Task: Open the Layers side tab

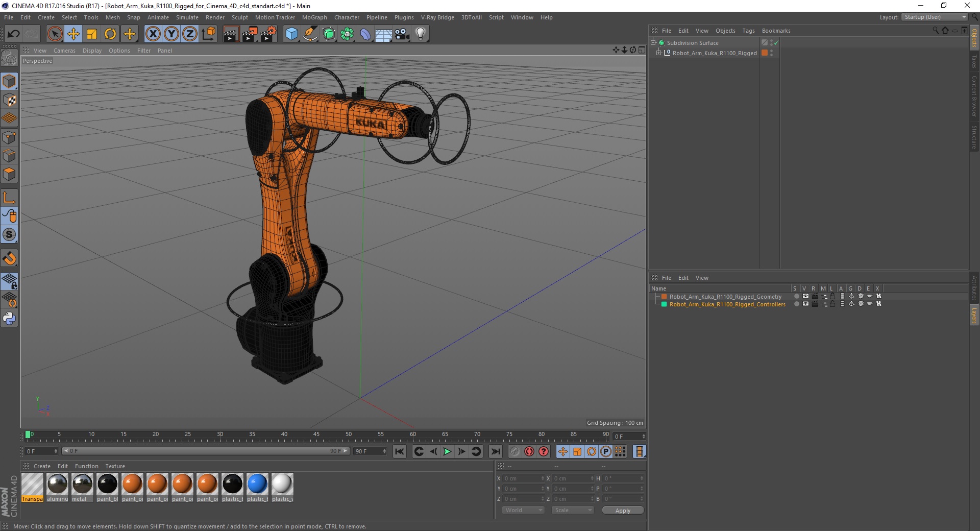Action: 974,316
